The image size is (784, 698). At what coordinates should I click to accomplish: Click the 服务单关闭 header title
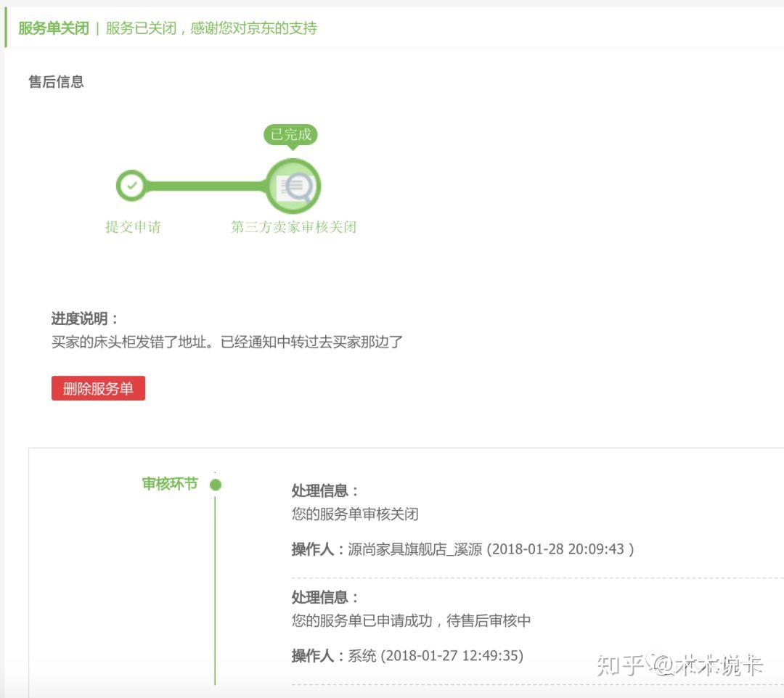[x=54, y=28]
